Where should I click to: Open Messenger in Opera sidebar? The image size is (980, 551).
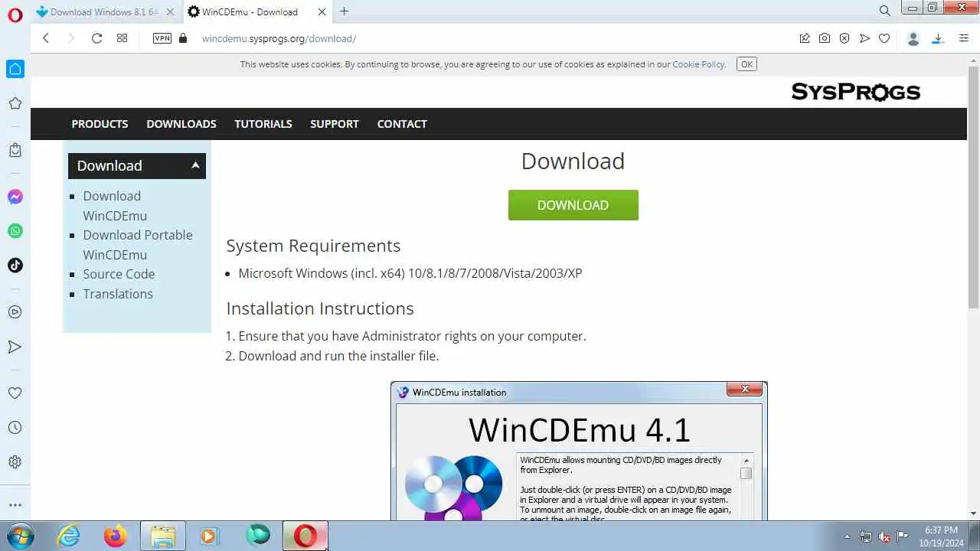[x=15, y=197]
